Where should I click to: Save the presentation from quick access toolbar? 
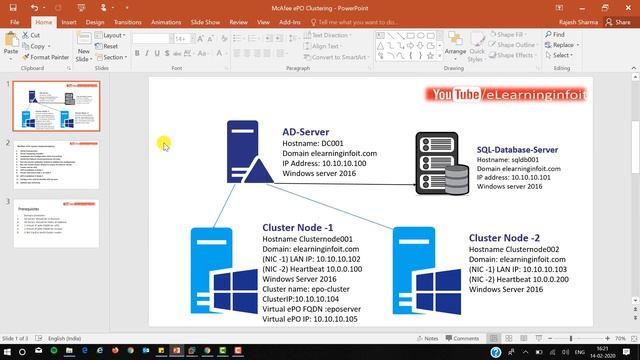(13, 8)
